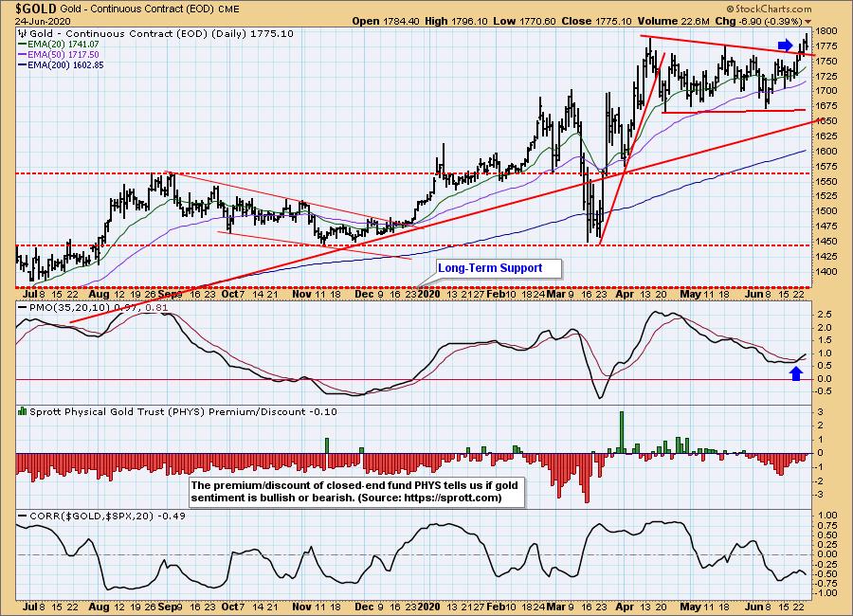
Task: Click the Low 1770.60 value
Action: 524,21
